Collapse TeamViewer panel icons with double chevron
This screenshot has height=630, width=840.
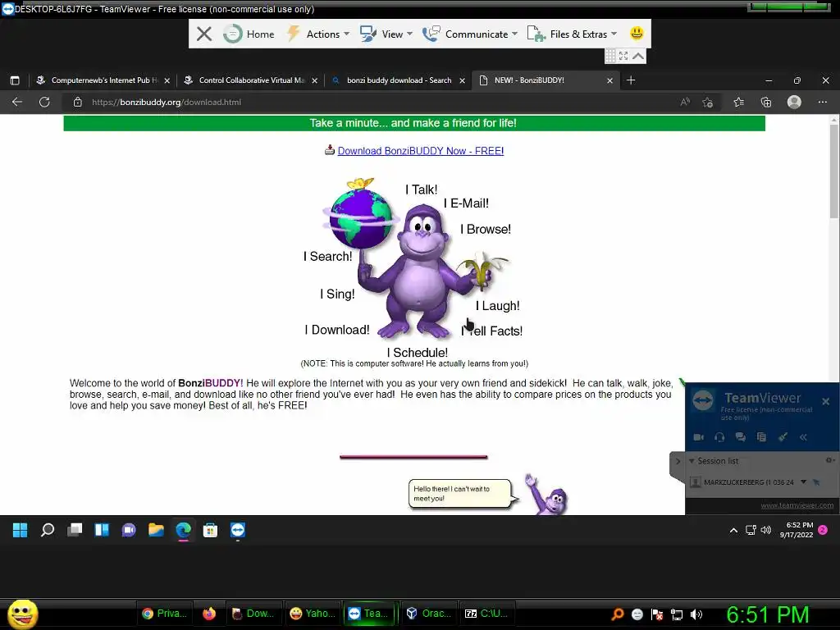point(803,437)
